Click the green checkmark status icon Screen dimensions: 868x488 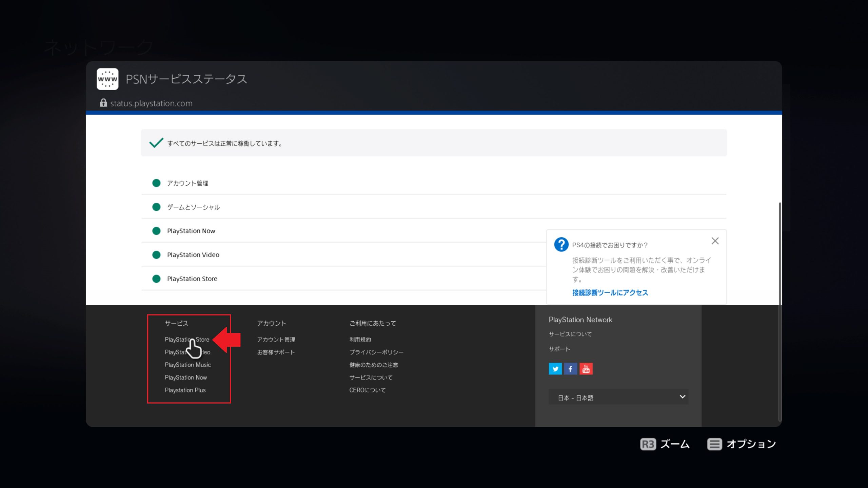tap(156, 143)
